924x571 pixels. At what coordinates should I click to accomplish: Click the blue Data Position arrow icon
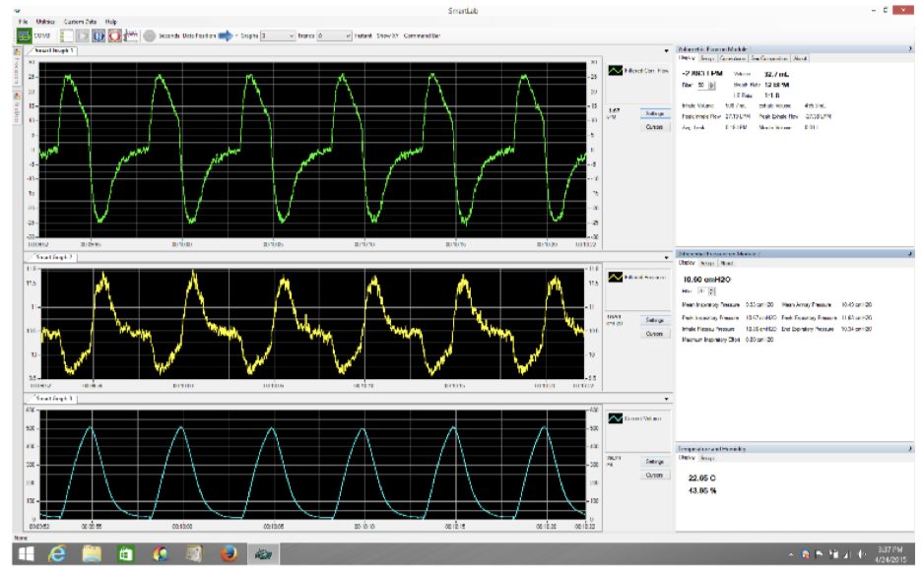[225, 35]
